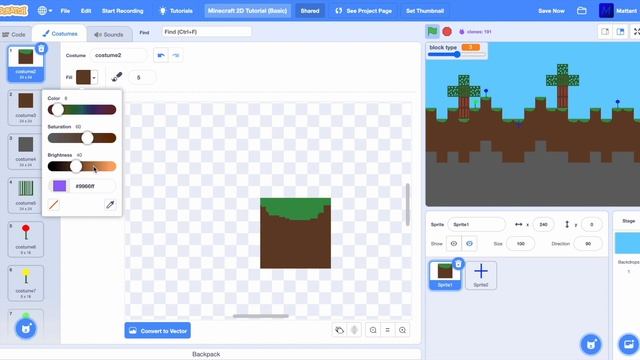Image resolution: width=640 pixels, height=360 pixels.
Task: Pick a color with the eyedropper
Action: [110, 204]
